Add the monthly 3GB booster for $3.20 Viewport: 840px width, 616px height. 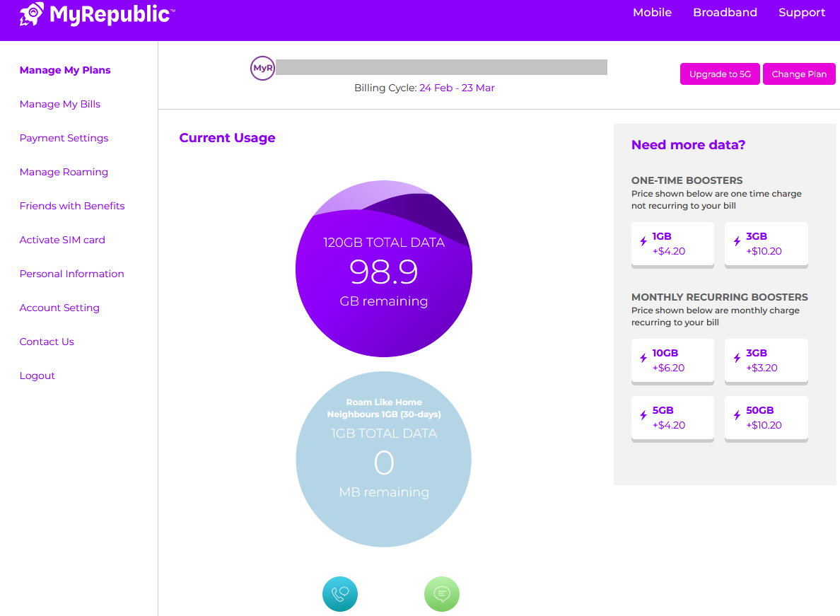[766, 361]
